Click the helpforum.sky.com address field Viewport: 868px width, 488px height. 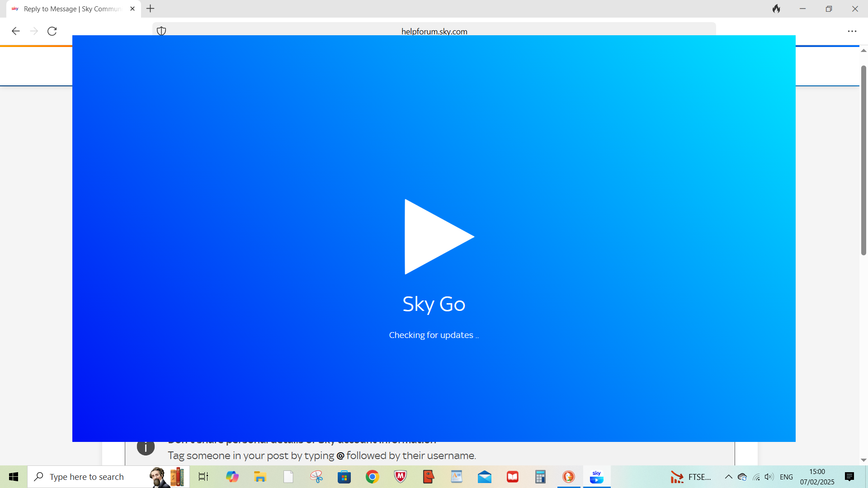click(434, 31)
